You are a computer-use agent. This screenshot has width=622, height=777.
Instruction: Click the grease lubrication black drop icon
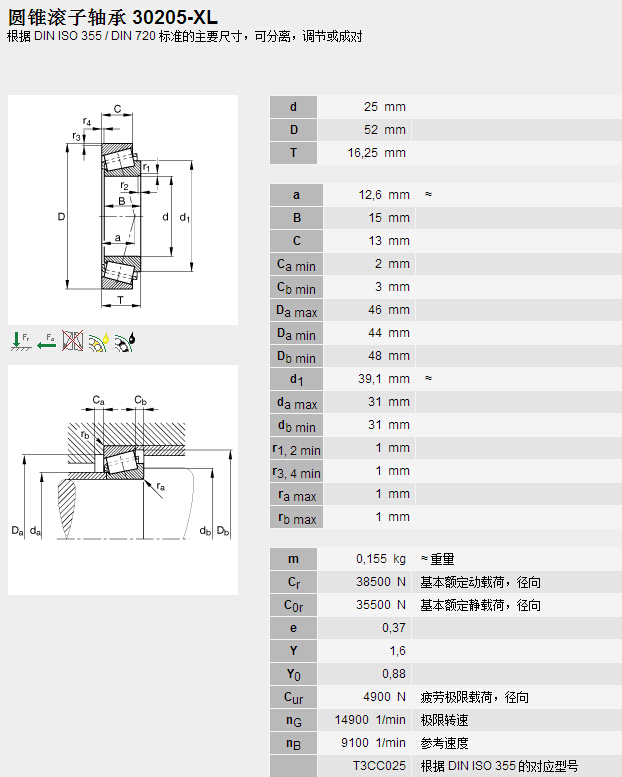pos(125,341)
